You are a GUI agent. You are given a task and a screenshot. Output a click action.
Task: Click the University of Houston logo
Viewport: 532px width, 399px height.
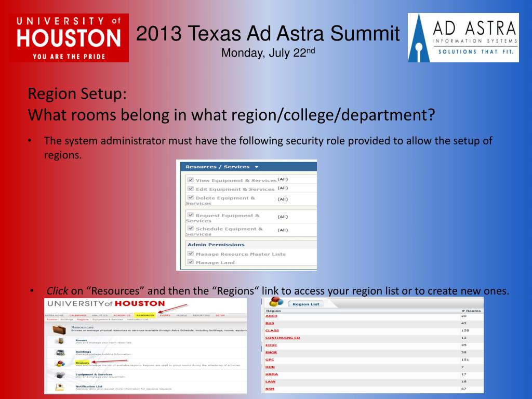pos(69,35)
